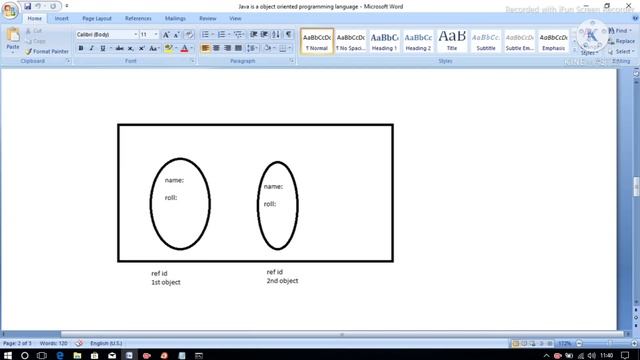Apply the No Spacing style
This screenshot has width=640, height=360.
[x=351, y=41]
